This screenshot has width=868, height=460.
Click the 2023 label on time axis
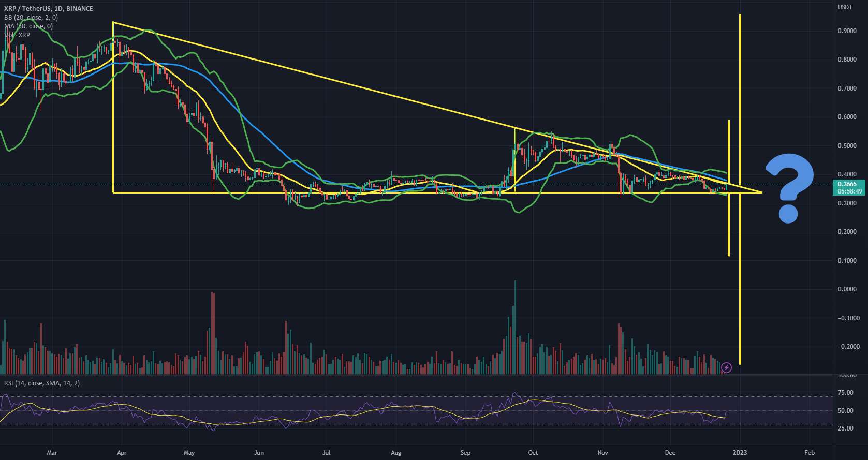pos(740,453)
